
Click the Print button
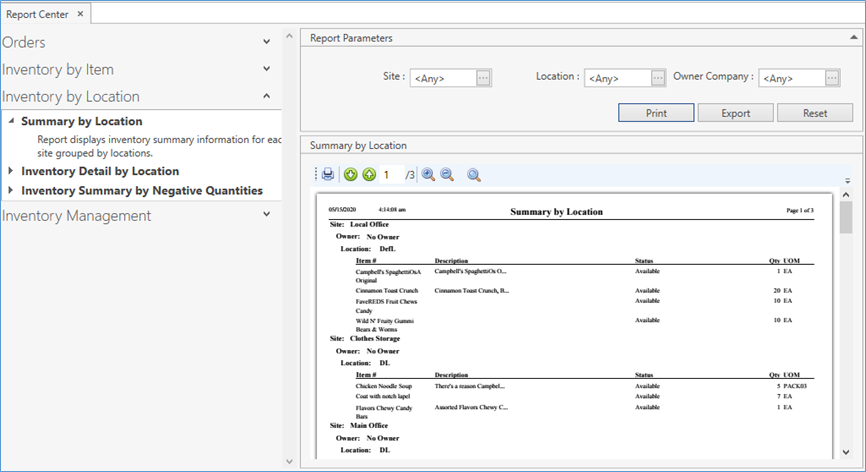pyautogui.click(x=656, y=113)
